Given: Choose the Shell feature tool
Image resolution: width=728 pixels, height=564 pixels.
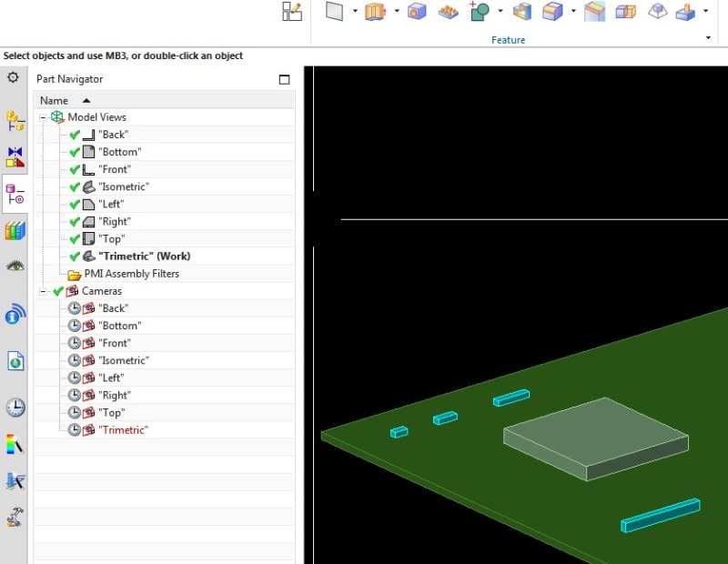Looking at the screenshot, I should (x=522, y=11).
